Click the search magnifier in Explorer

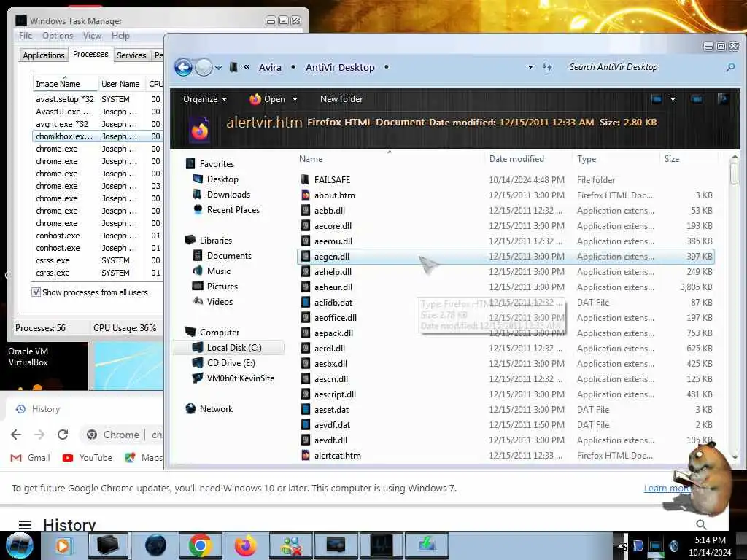[x=729, y=68]
